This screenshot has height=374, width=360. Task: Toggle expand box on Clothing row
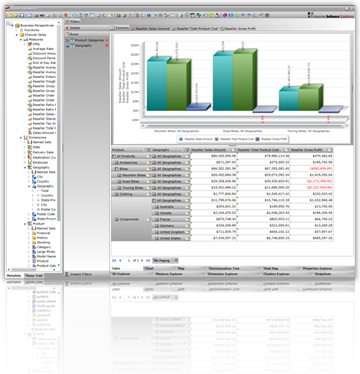tap(117, 194)
